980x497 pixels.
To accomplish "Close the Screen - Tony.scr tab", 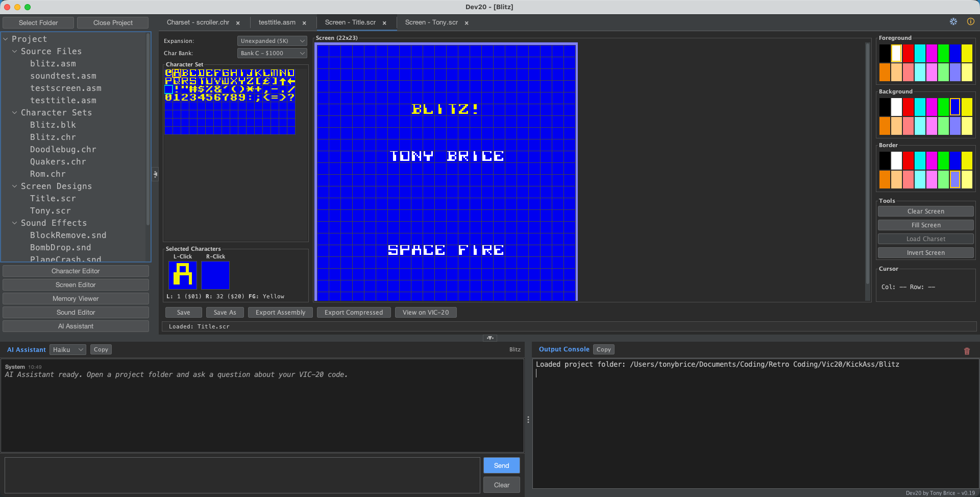I will (467, 23).
